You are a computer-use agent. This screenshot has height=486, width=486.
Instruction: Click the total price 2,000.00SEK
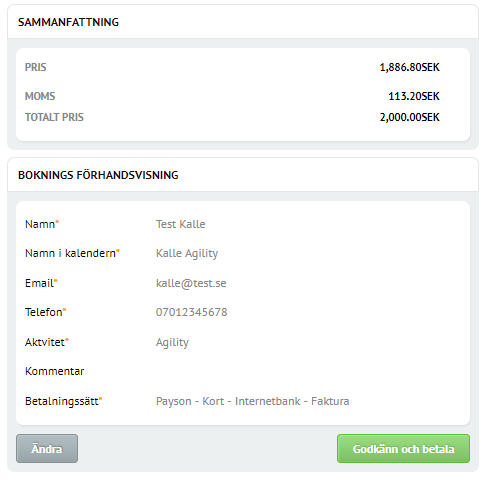(410, 117)
